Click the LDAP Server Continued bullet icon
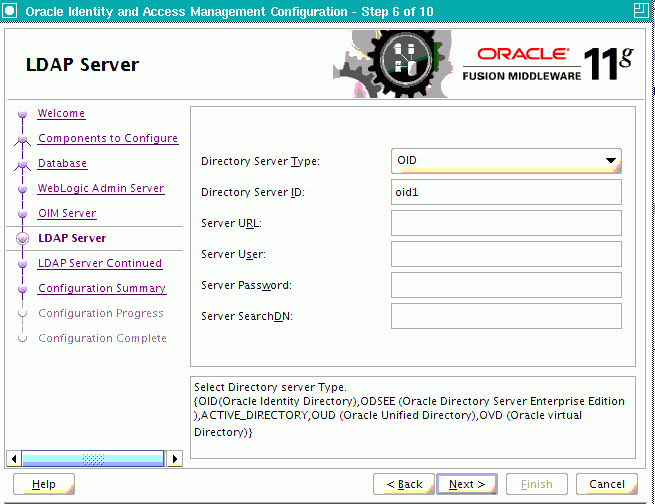Screen dimensions: 655x504 tap(23, 264)
